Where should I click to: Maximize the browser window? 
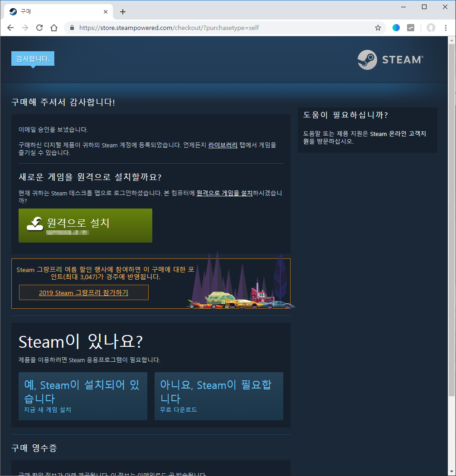click(424, 7)
